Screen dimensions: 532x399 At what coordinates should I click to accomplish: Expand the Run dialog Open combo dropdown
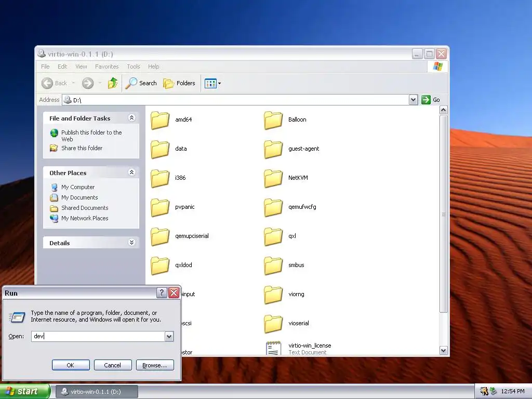(x=169, y=336)
